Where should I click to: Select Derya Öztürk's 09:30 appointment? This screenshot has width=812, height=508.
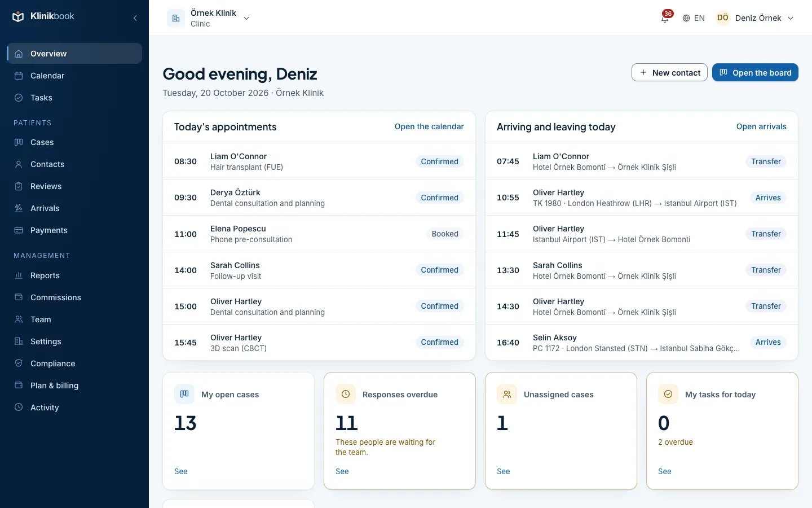coord(319,198)
